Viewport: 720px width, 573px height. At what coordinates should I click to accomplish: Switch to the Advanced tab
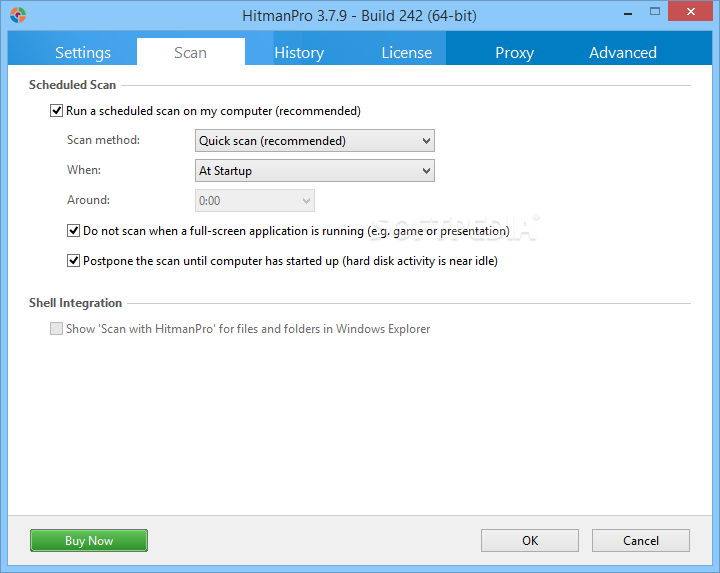[623, 52]
